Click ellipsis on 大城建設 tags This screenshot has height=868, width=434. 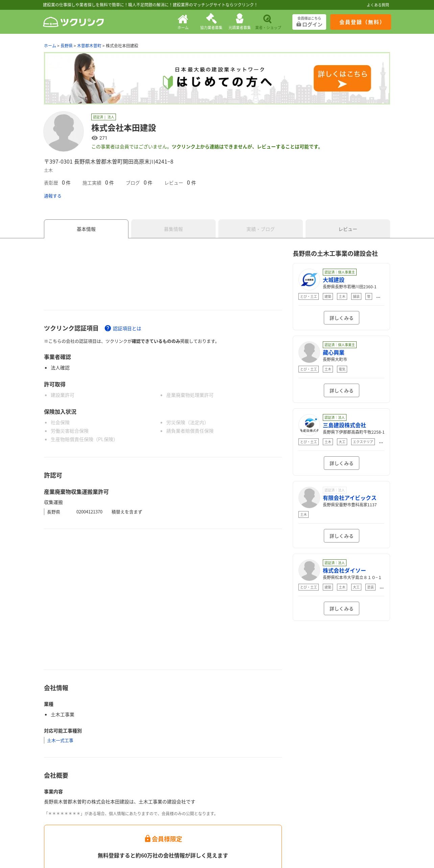(378, 297)
